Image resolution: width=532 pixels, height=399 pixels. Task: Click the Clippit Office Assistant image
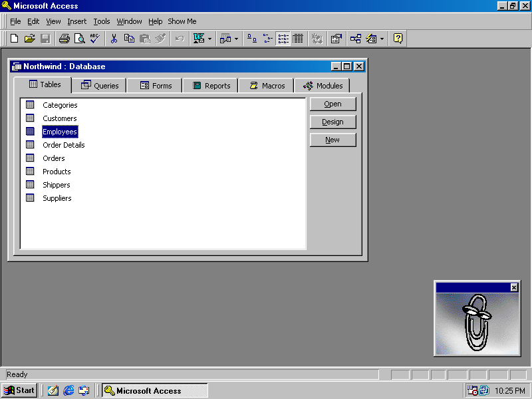click(477, 324)
